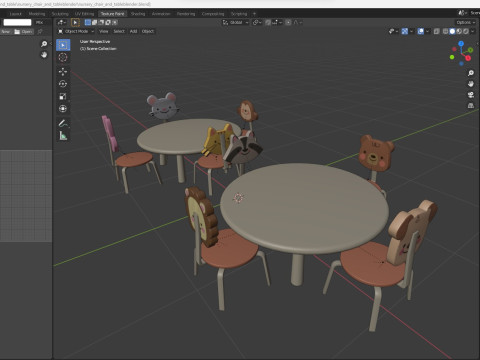This screenshot has width=480, height=360.
Task: Switch to the Rendering workspace tab
Action: point(186,14)
